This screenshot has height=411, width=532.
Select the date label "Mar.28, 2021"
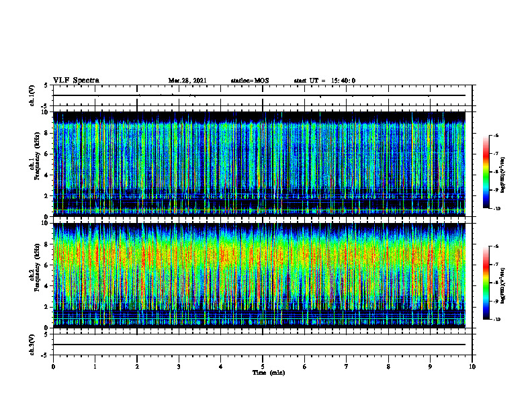pos(187,81)
